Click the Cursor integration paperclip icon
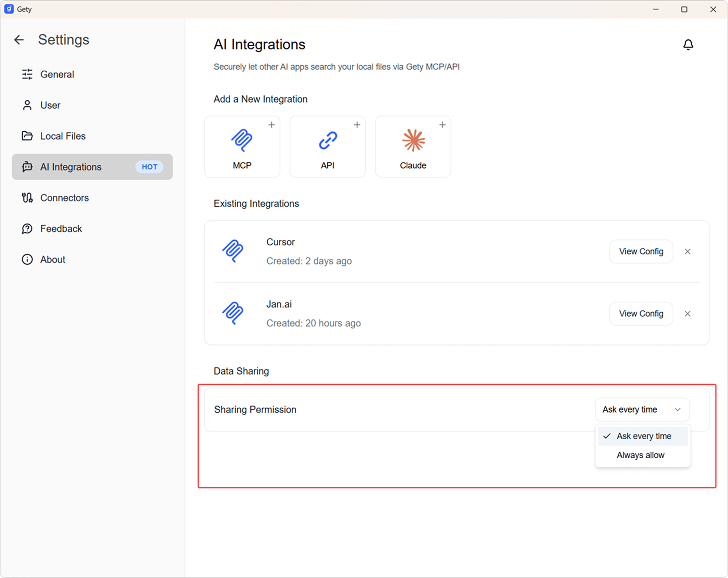Screen dimensions: 728x578 coord(233,251)
